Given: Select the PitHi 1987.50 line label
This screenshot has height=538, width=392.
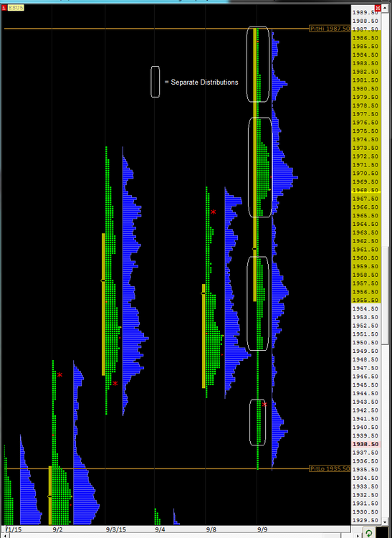Looking at the screenshot, I should pos(330,29).
